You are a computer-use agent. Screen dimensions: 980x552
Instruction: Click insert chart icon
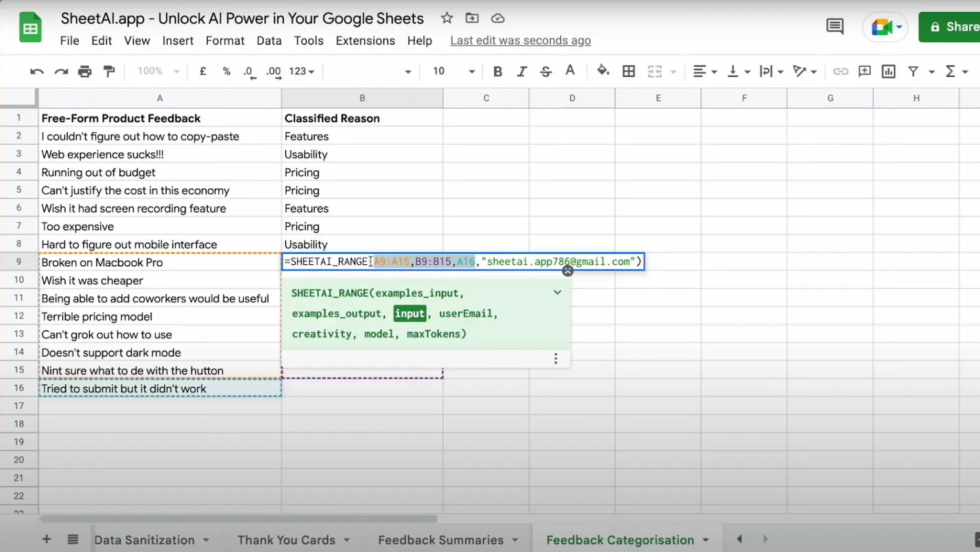(x=889, y=71)
